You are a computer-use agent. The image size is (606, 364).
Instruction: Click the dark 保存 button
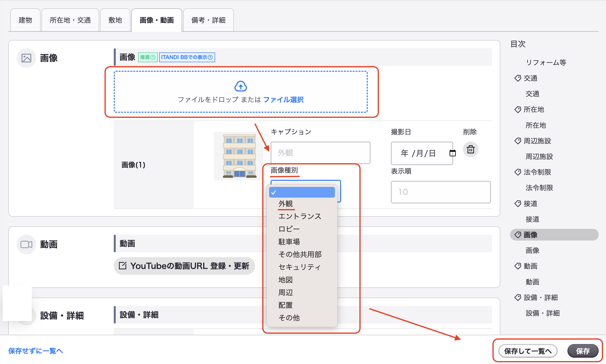[583, 351]
